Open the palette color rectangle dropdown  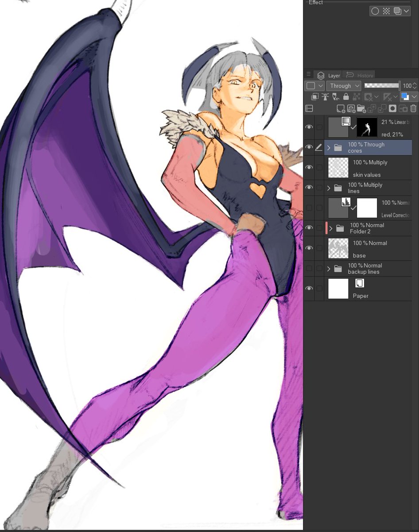coord(314,86)
